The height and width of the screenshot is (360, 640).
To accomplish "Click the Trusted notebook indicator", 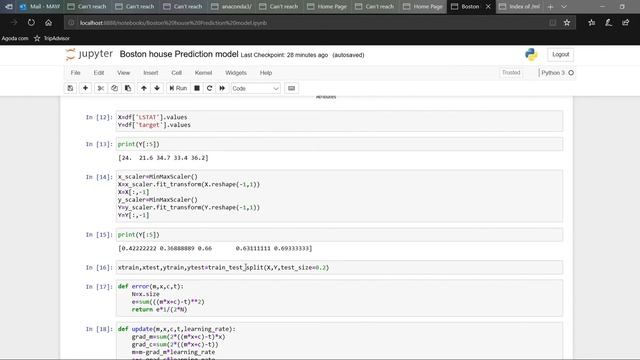I will (511, 73).
